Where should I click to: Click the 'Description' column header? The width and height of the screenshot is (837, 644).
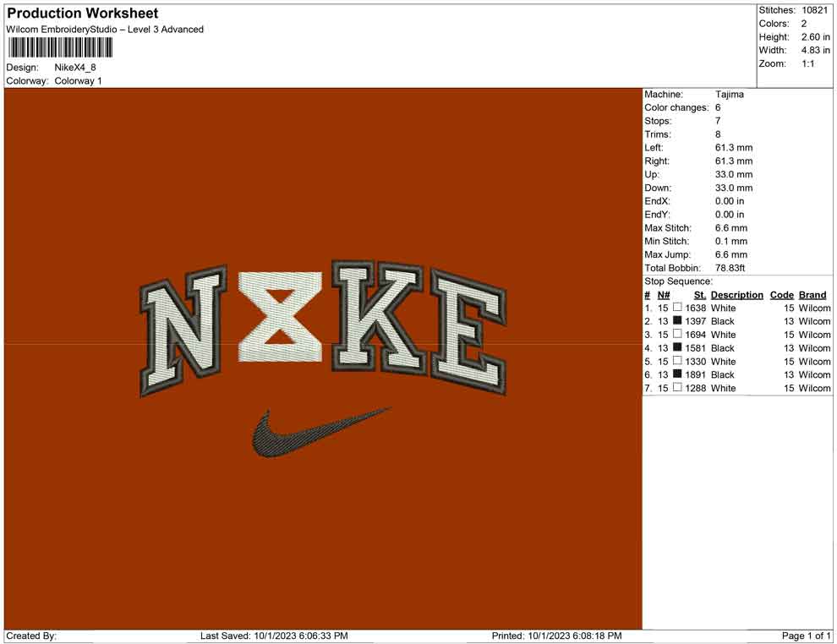point(736,294)
